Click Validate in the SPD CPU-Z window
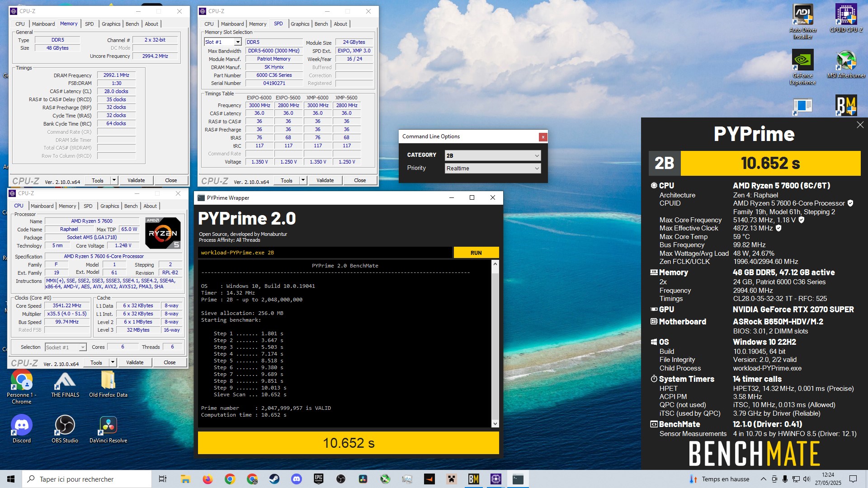868x488 pixels. (325, 180)
